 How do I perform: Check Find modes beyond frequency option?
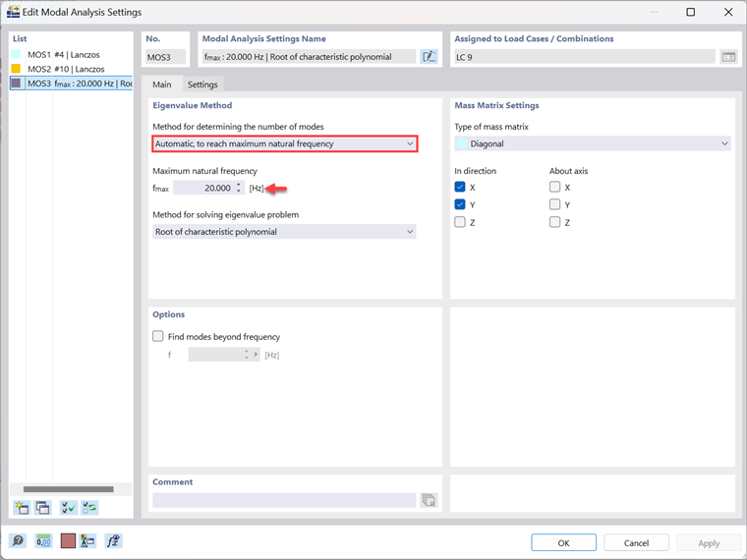(158, 337)
